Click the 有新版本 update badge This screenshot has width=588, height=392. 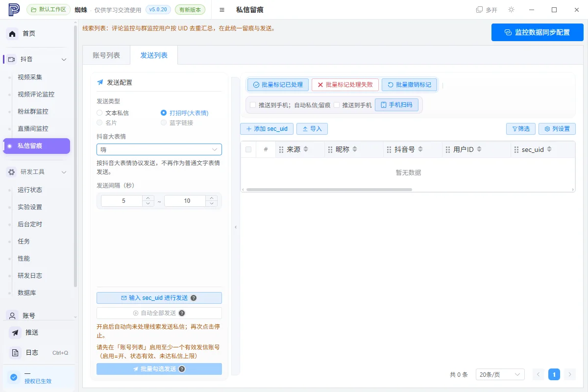tap(190, 10)
